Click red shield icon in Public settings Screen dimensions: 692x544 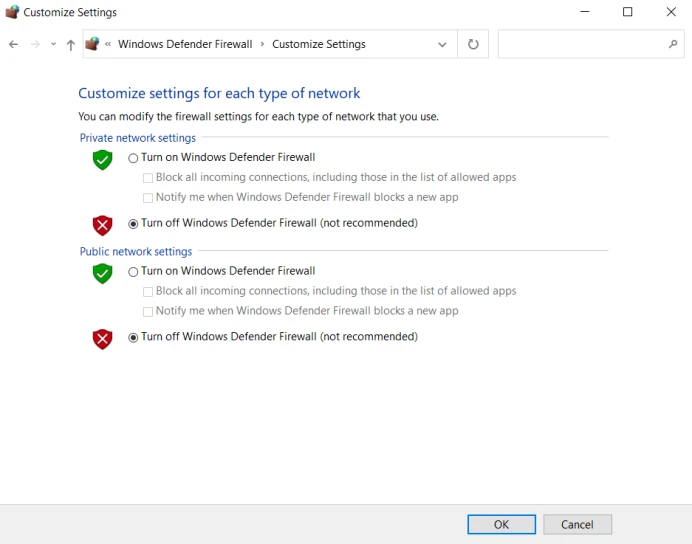tap(102, 339)
